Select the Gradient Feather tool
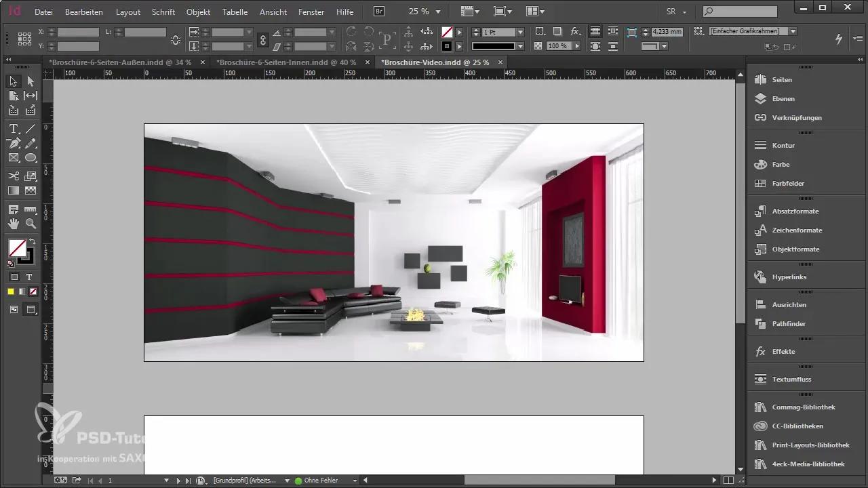The height and width of the screenshot is (488, 868). 31,190
